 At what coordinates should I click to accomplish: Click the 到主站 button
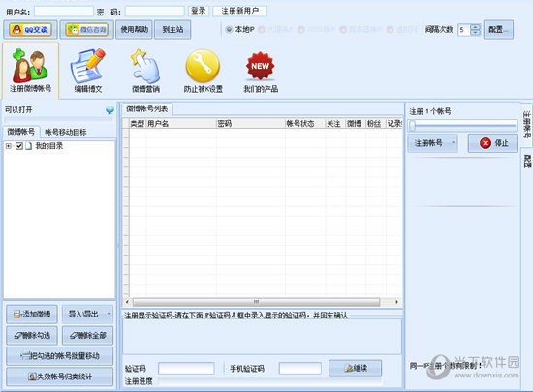coord(172,30)
